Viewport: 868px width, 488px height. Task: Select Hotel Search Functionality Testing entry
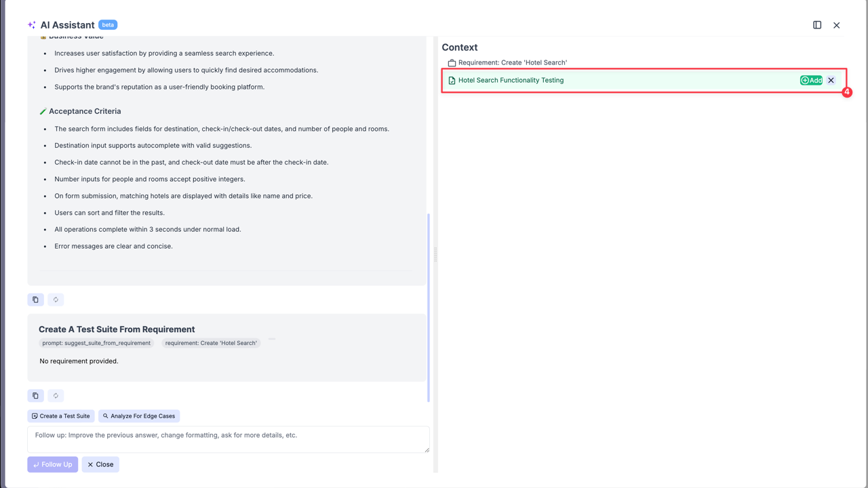pos(511,80)
